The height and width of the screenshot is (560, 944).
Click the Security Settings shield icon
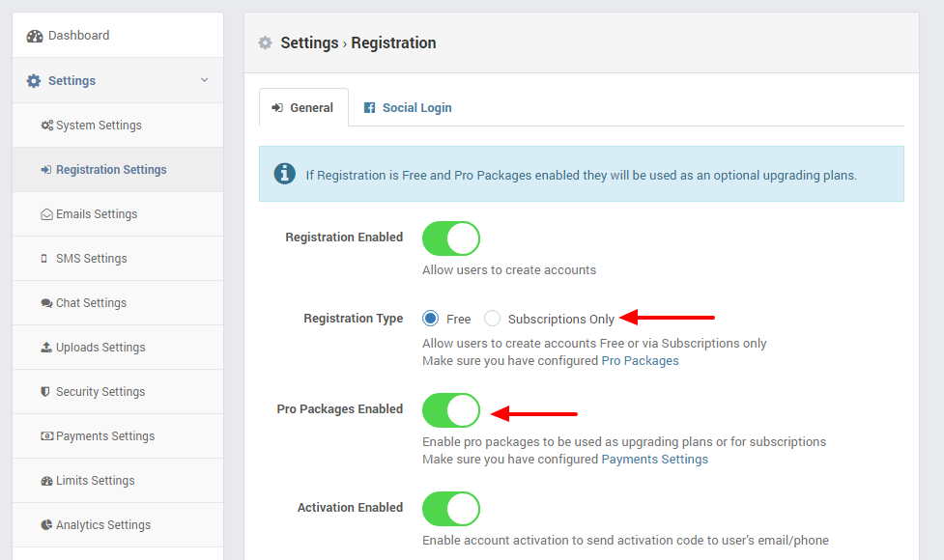tap(45, 392)
